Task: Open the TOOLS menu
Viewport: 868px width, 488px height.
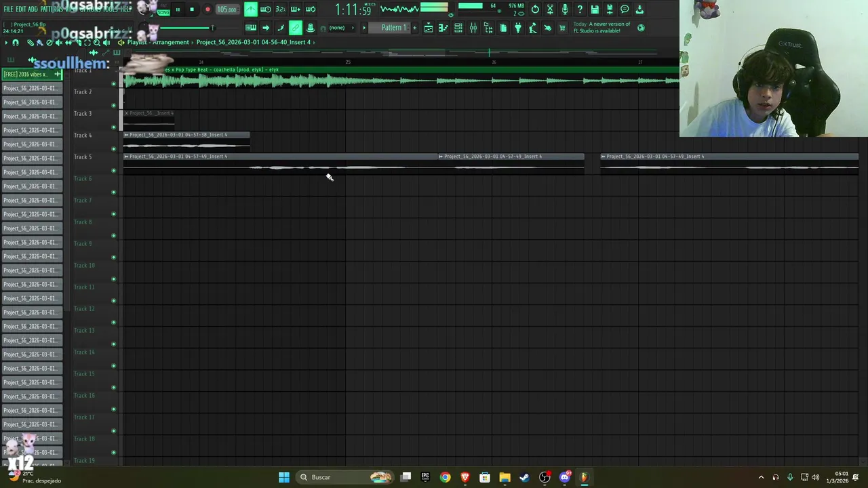Action: [x=111, y=9]
